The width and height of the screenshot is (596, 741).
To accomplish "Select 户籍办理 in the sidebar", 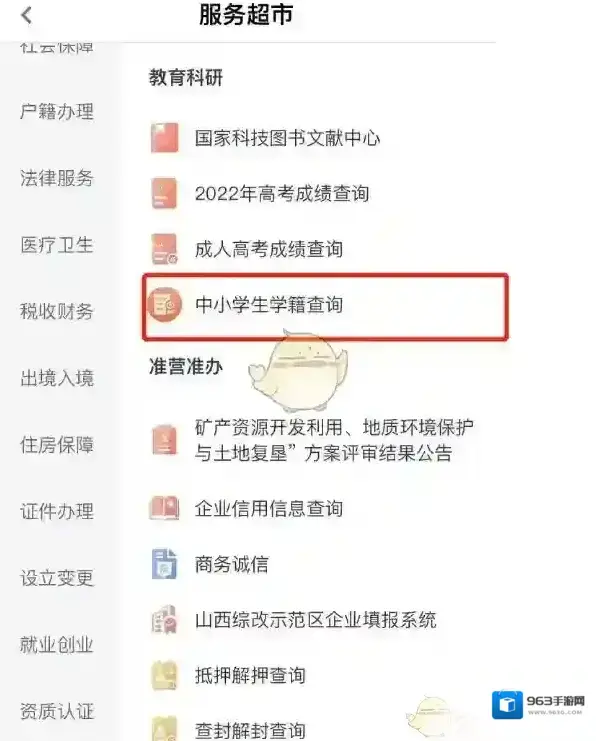I will tap(57, 112).
